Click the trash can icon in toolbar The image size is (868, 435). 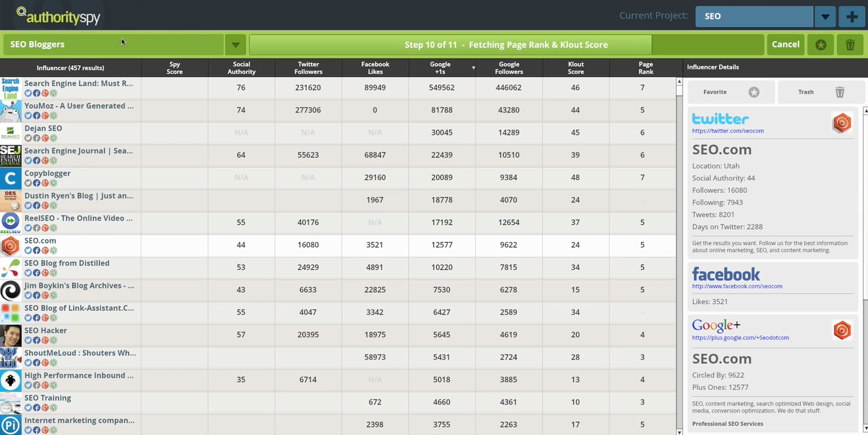(850, 44)
